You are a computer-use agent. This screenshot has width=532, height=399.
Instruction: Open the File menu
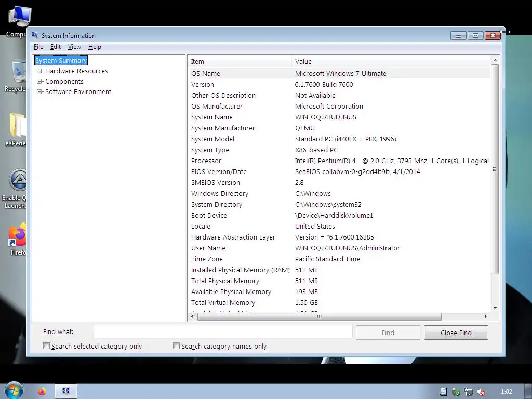[x=38, y=47]
